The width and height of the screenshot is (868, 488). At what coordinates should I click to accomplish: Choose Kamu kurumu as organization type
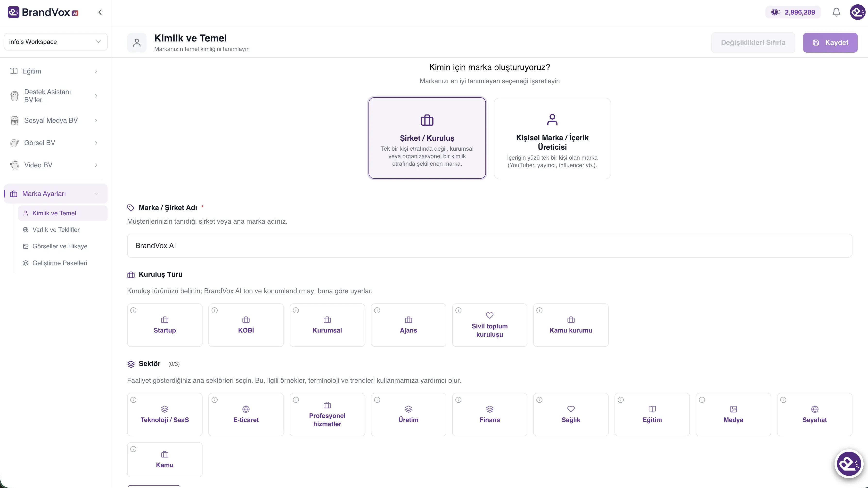coord(571,325)
